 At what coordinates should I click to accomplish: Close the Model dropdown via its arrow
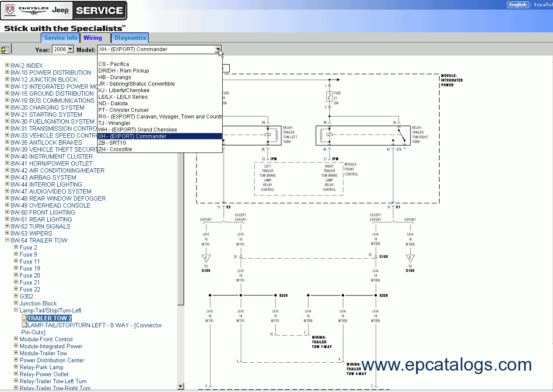(218, 49)
